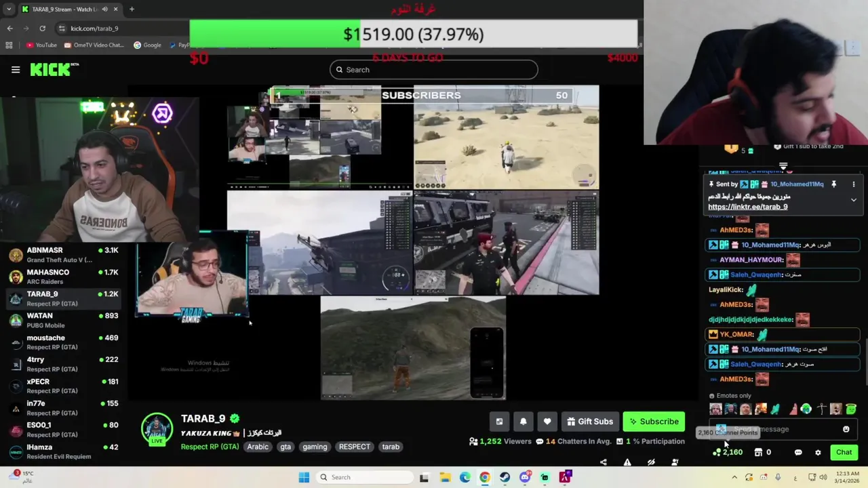Toggle the hide-viewers eye slash icon
Screen dimensions: 868x488
[x=651, y=462]
